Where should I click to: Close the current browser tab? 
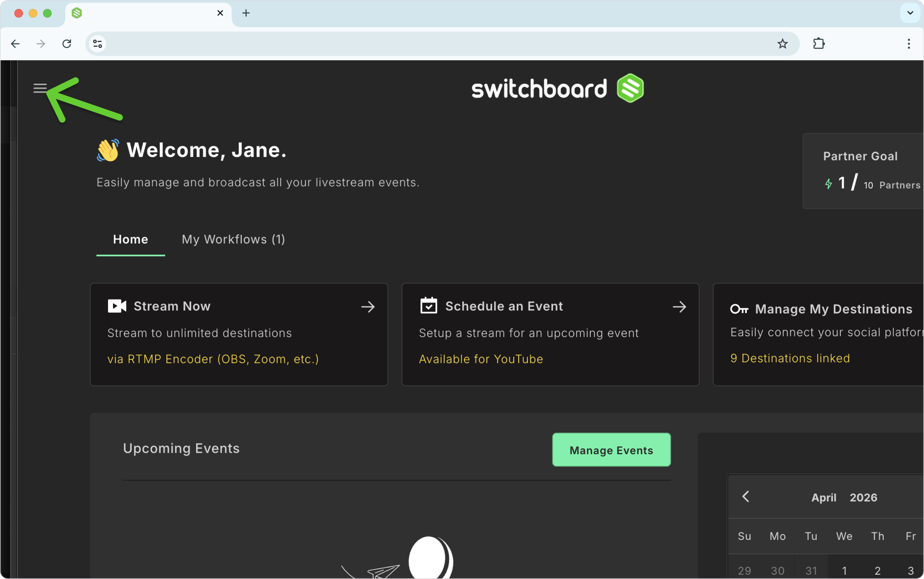point(220,13)
